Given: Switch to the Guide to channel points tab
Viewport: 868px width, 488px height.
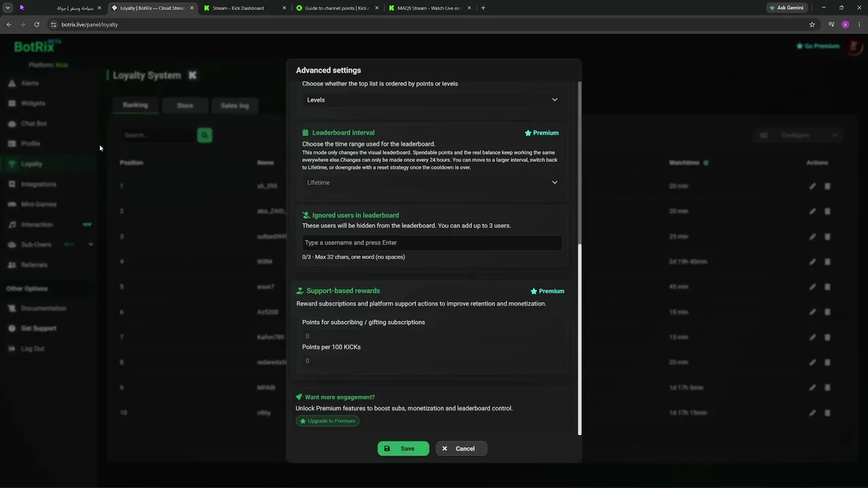Looking at the screenshot, I should [x=336, y=8].
